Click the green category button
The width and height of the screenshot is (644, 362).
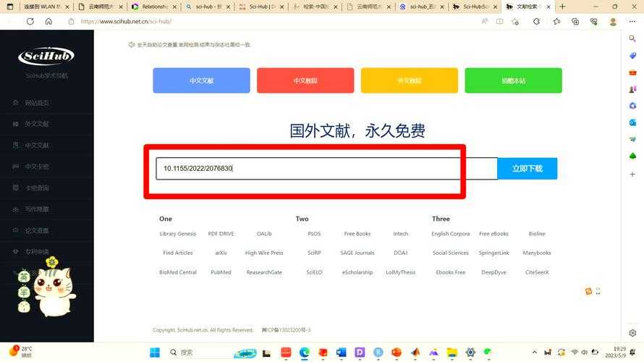514,80
